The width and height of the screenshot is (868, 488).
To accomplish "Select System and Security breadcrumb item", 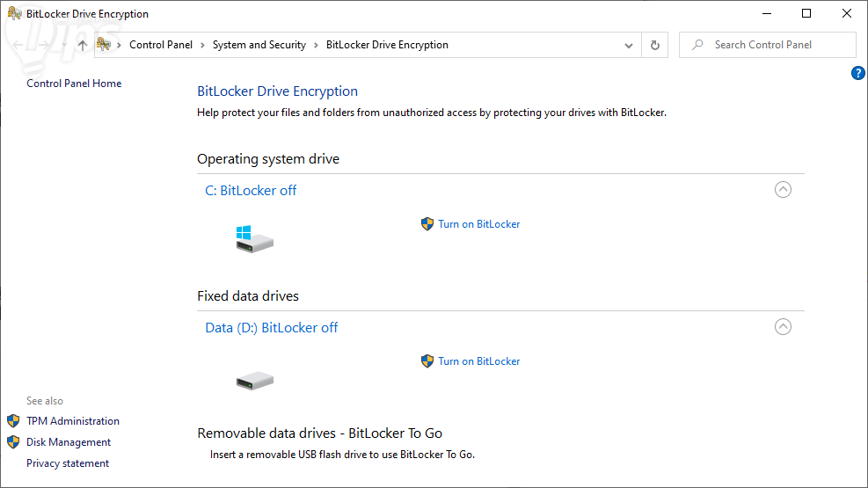I will 259,45.
